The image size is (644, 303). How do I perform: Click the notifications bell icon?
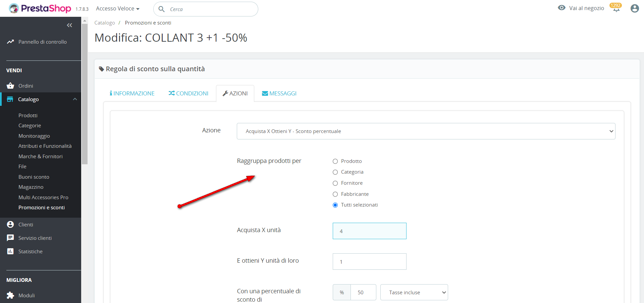[616, 8]
